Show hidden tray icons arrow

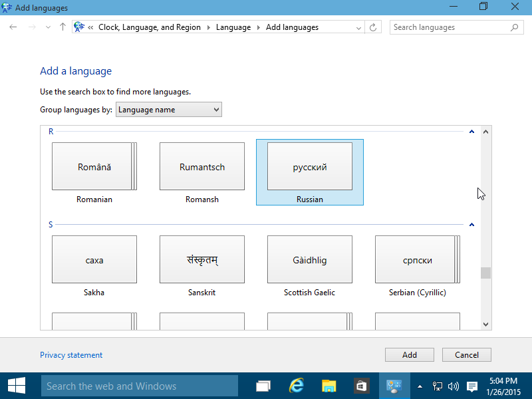[x=420, y=386]
